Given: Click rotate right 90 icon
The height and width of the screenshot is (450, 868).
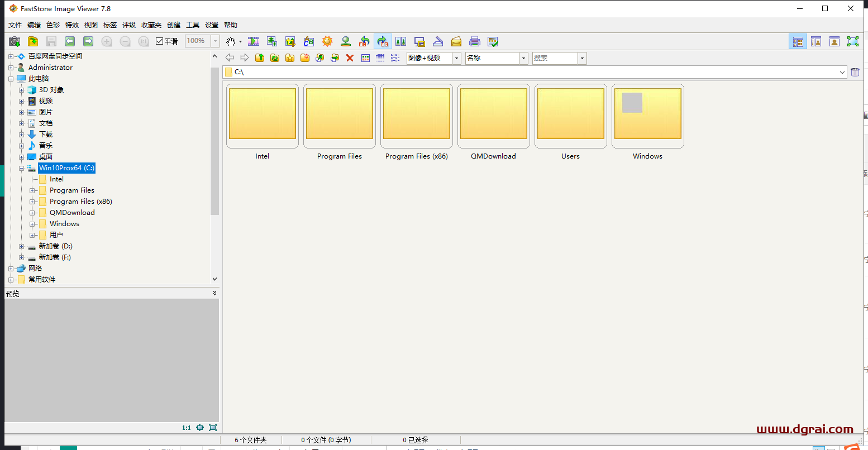Looking at the screenshot, I should pyautogui.click(x=383, y=41).
